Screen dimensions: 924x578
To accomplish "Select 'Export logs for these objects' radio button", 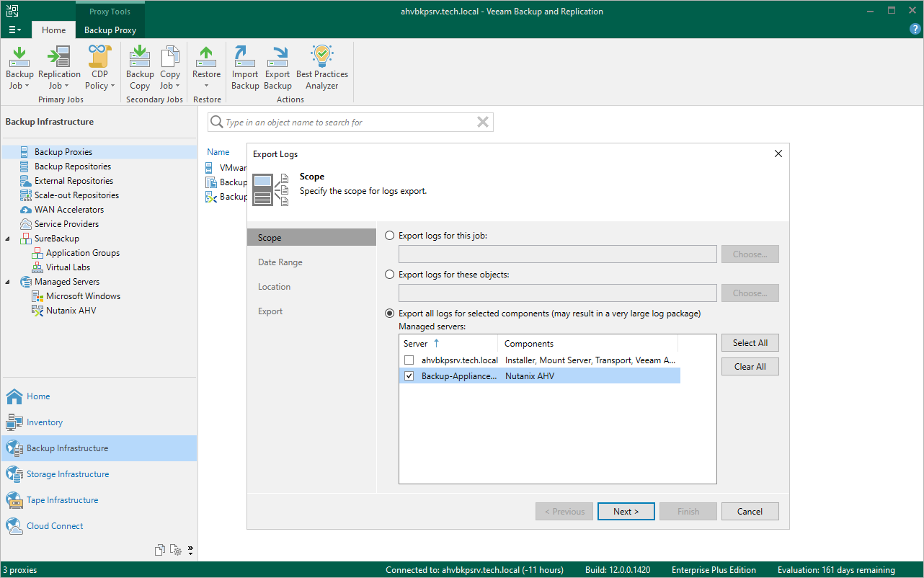I will click(390, 275).
